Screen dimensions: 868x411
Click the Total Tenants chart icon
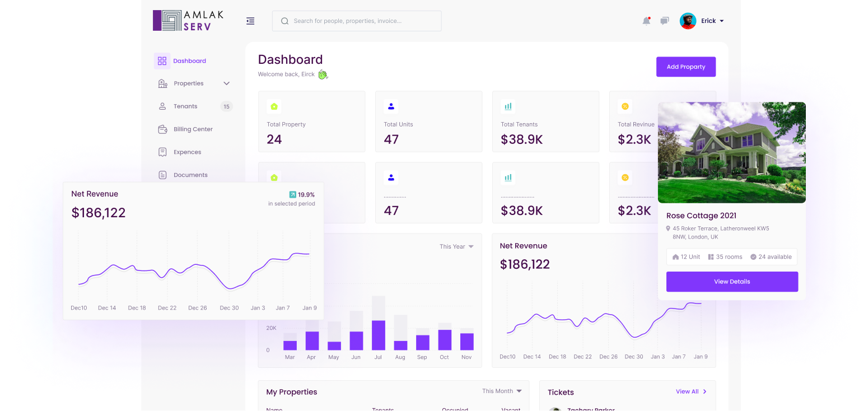pyautogui.click(x=508, y=106)
